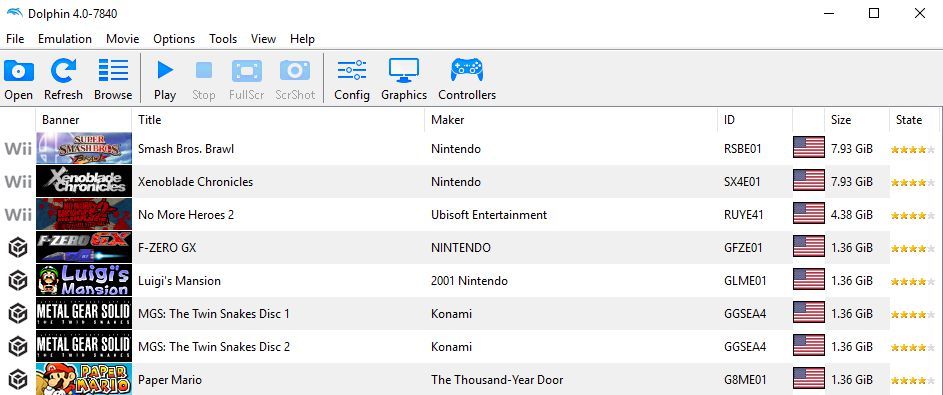Select MGS: The Twin Snakes Disc 2
This screenshot has width=943, height=395.
(214, 347)
